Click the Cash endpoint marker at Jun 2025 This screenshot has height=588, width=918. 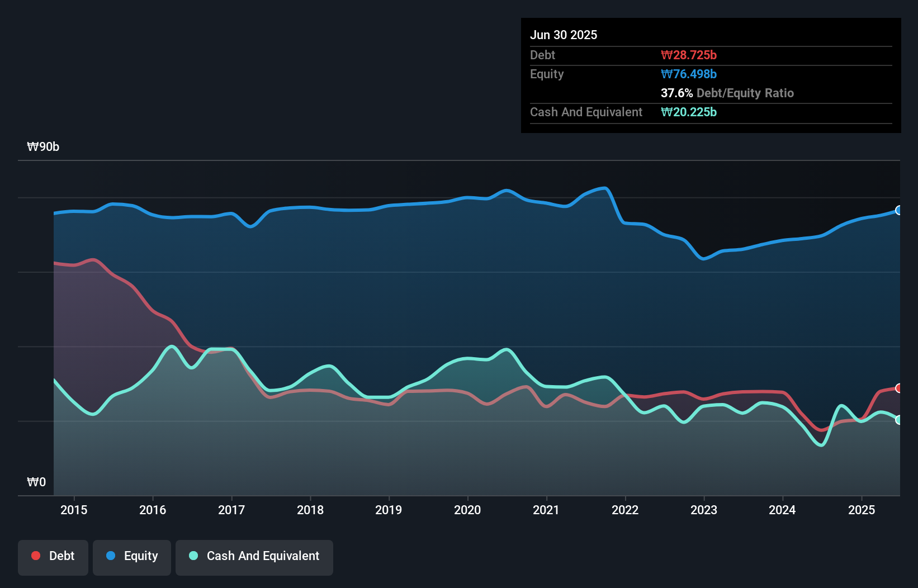(x=898, y=420)
